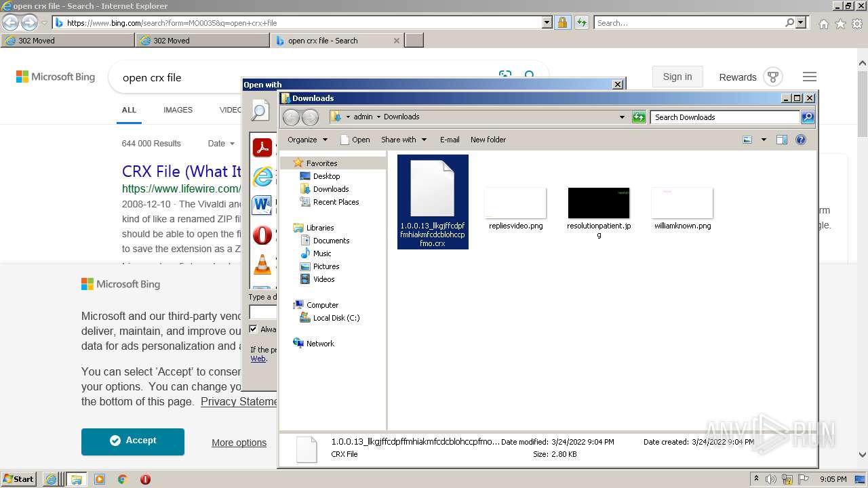
Task: Open Downloads help question mark icon
Action: (801, 140)
